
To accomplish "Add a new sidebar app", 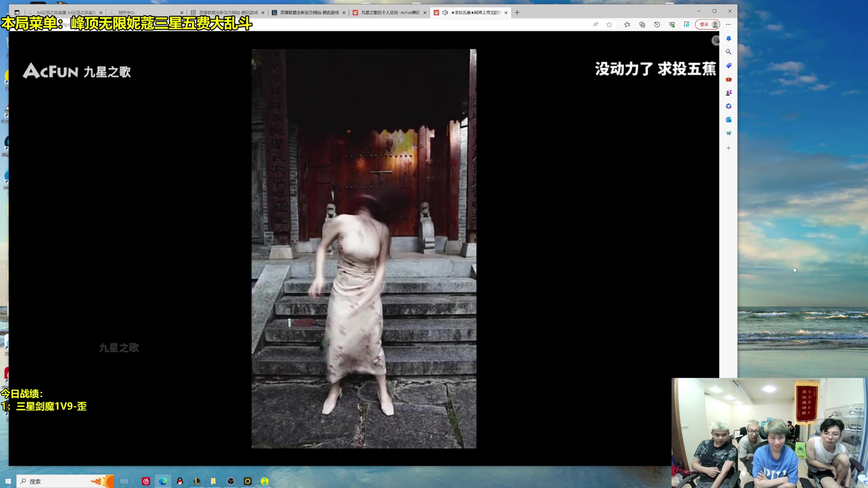I will (728, 148).
